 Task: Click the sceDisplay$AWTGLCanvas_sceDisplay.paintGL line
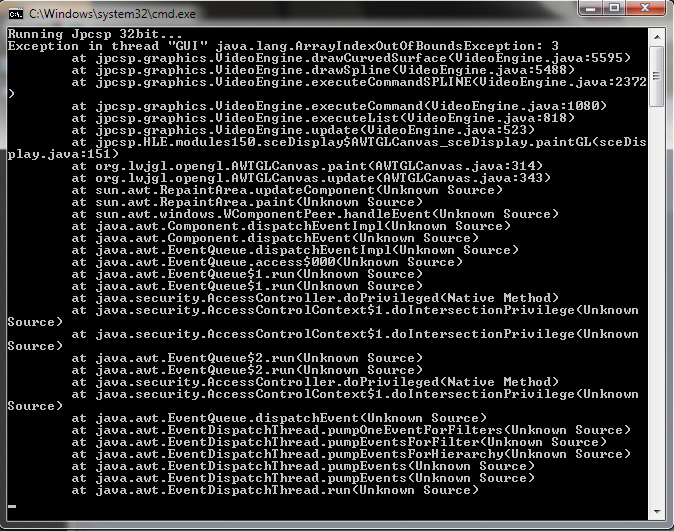pos(327,148)
